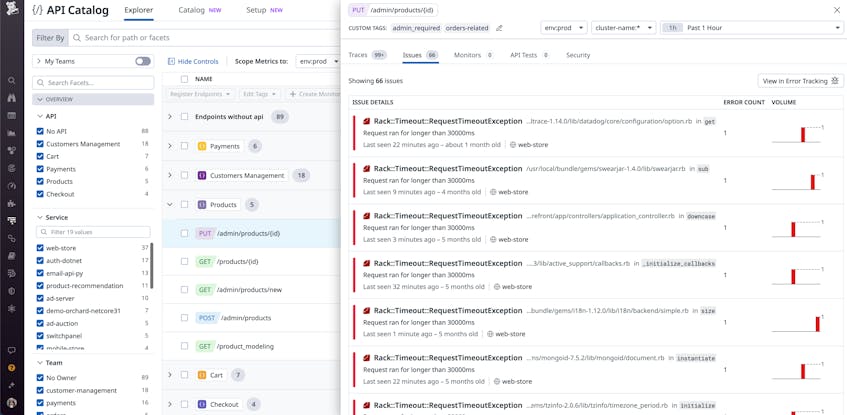The width and height of the screenshot is (847, 415).
Task: Open the puzzle-piece integrations icon in sidebar
Action: click(11, 203)
